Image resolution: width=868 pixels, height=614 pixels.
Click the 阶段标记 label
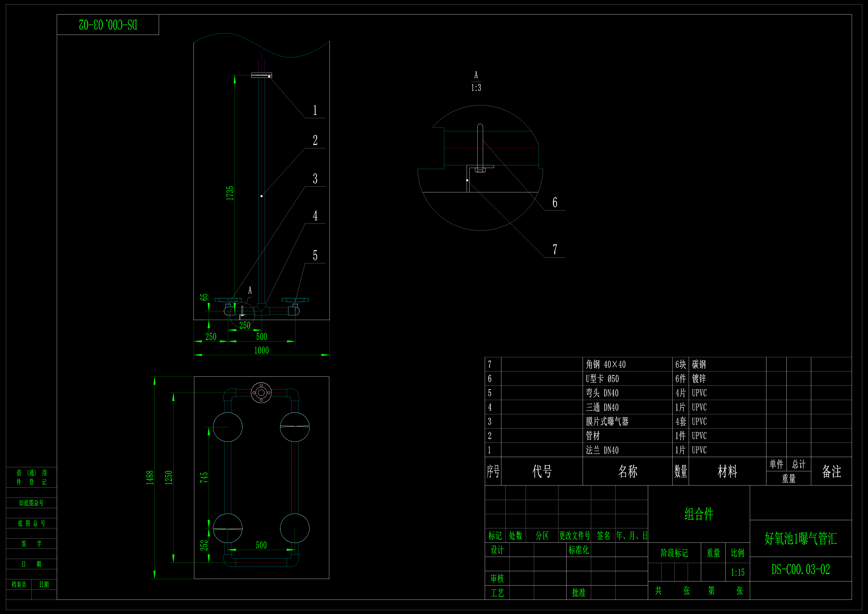click(x=674, y=553)
